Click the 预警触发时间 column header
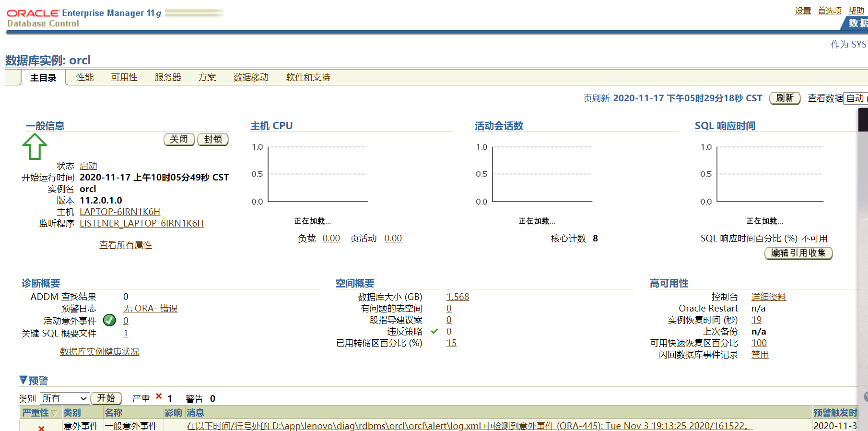The width and height of the screenshot is (868, 431). click(x=835, y=413)
